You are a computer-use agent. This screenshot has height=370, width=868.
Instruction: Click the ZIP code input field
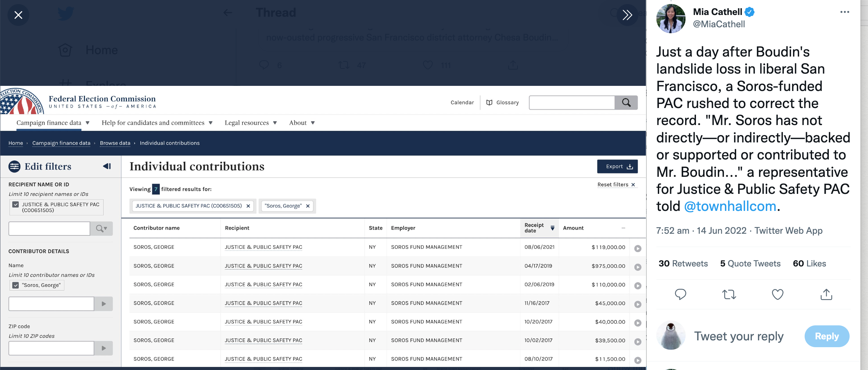tap(51, 348)
